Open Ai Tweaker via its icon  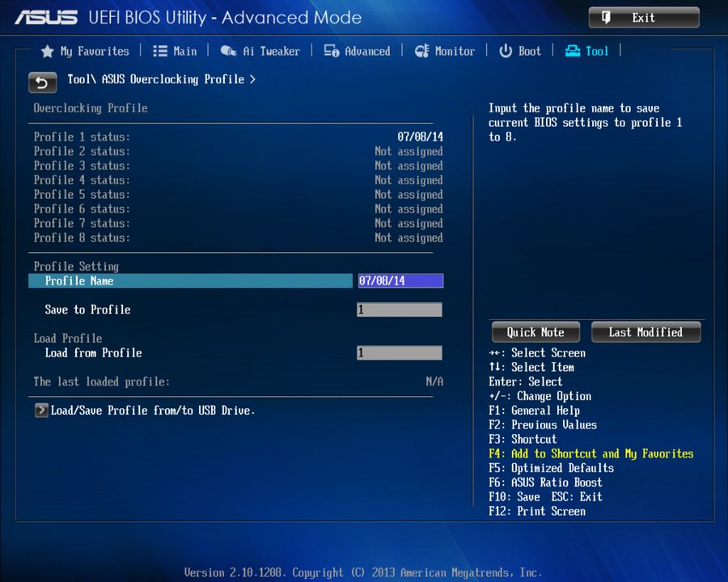tap(229, 51)
